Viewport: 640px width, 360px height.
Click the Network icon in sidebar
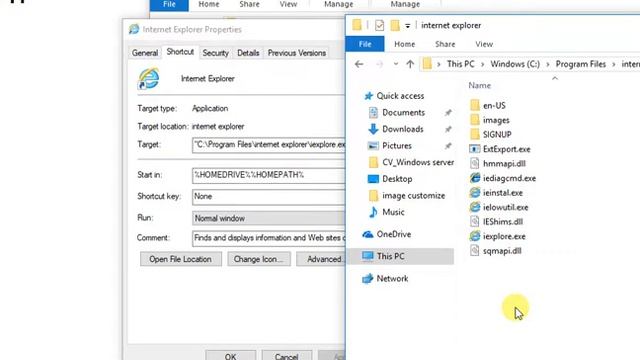(368, 278)
